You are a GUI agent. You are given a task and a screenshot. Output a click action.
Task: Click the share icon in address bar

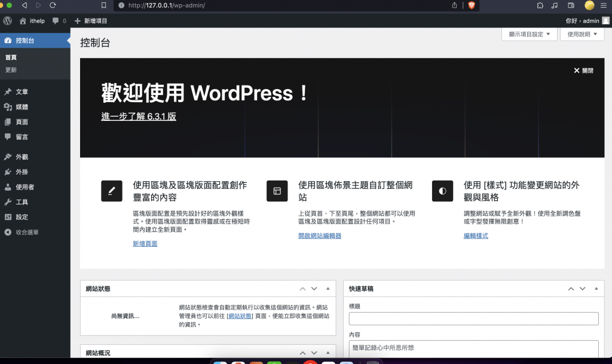[454, 5]
